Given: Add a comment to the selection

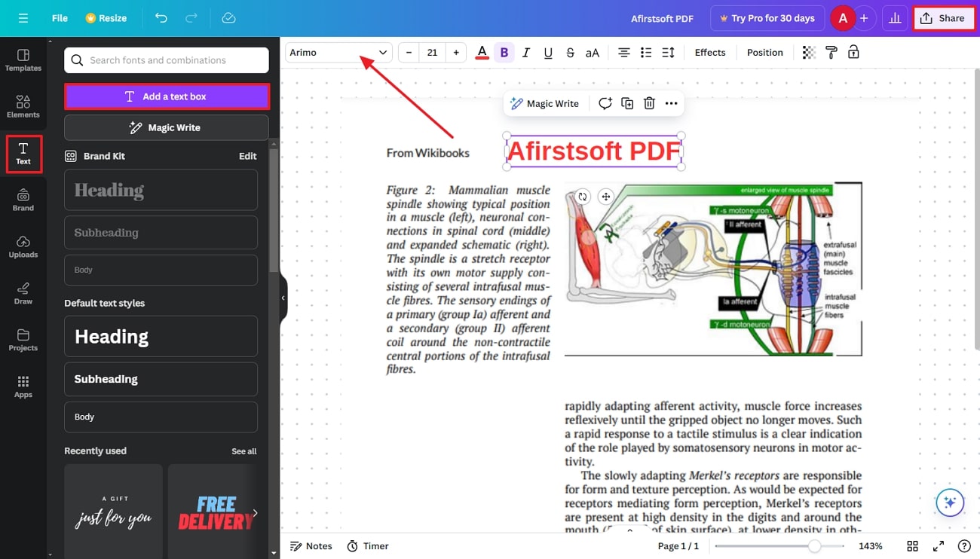Looking at the screenshot, I should click(605, 103).
